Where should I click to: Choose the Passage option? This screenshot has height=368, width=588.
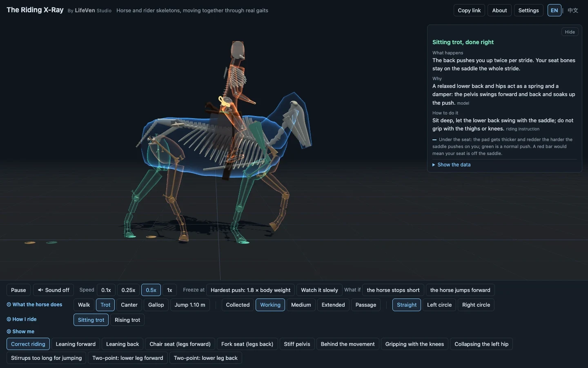[x=366, y=305]
